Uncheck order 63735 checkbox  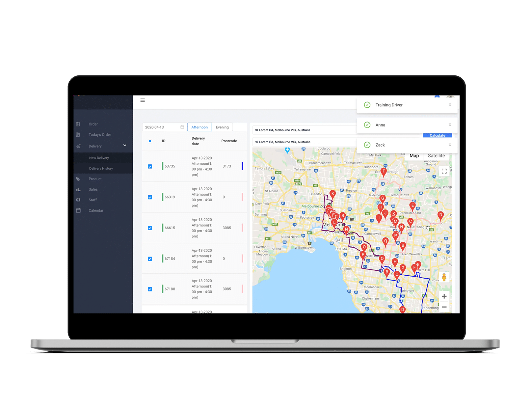(150, 166)
